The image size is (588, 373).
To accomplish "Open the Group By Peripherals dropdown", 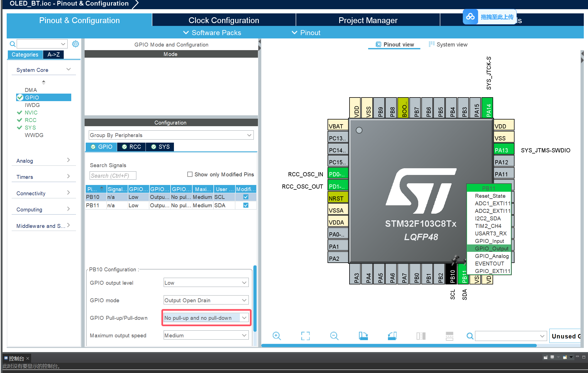I will point(171,135).
